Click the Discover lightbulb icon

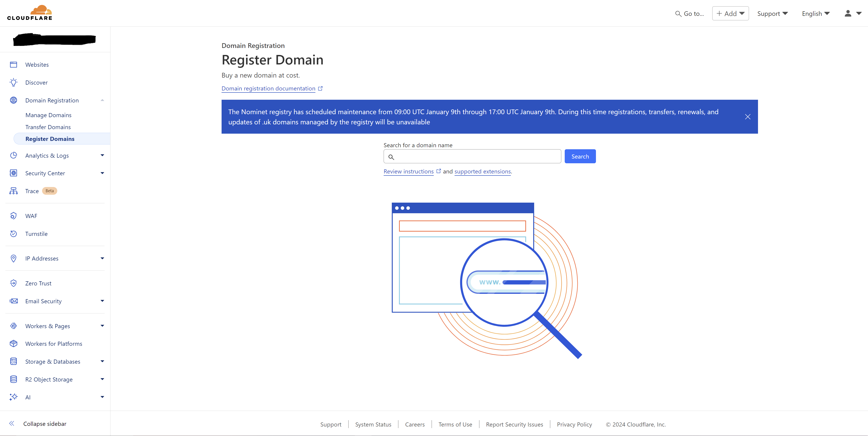(14, 83)
